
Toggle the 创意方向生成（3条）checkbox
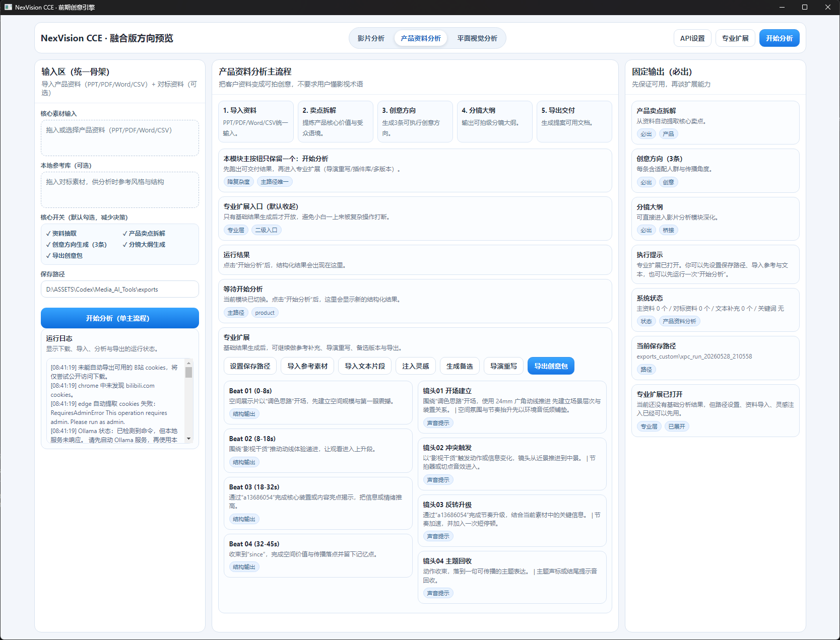[x=76, y=245]
